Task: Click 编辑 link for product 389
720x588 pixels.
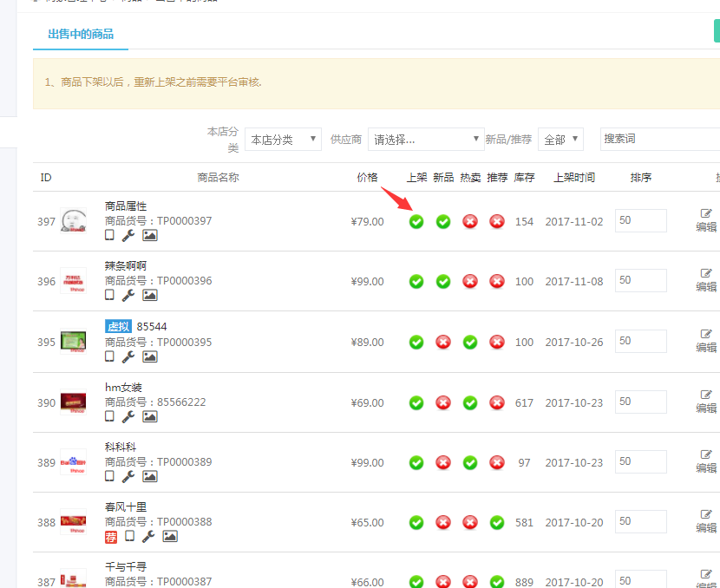Action: 706,468
